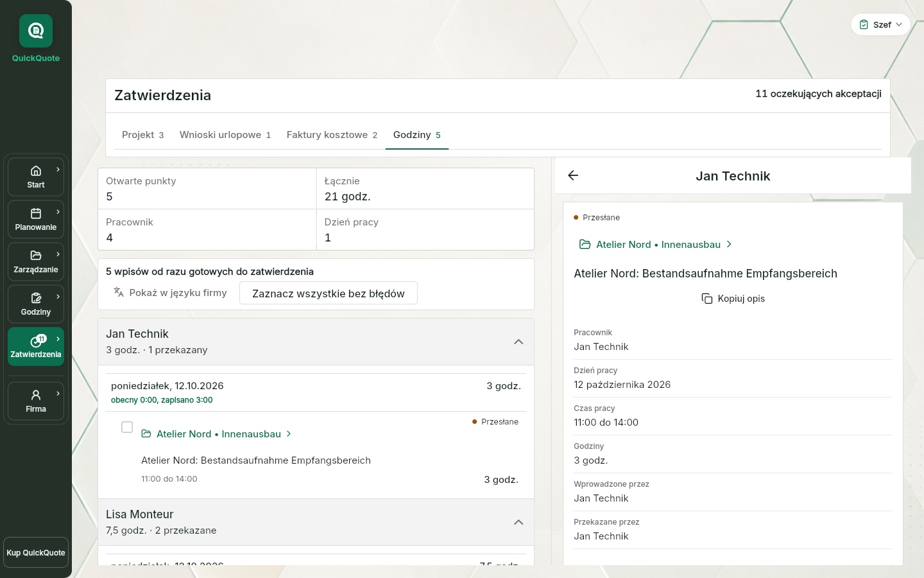Click the QuickQuote logo icon
The width and height of the screenshot is (924, 578).
pyautogui.click(x=36, y=31)
